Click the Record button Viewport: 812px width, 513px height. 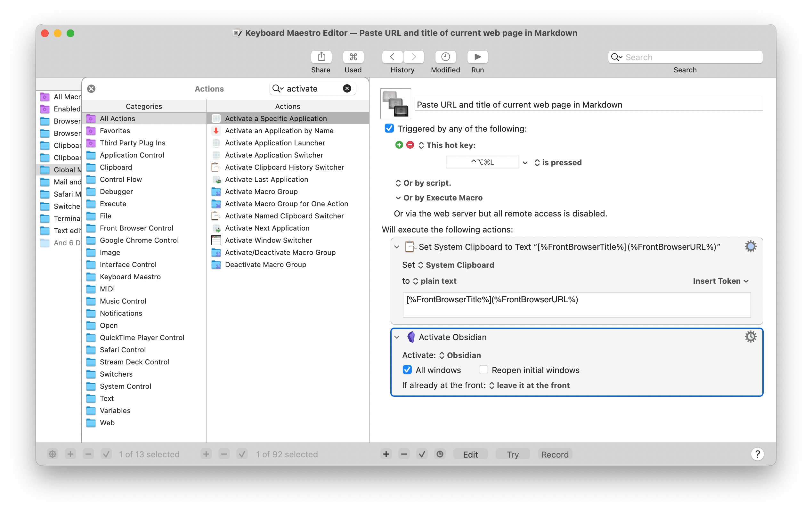(555, 454)
